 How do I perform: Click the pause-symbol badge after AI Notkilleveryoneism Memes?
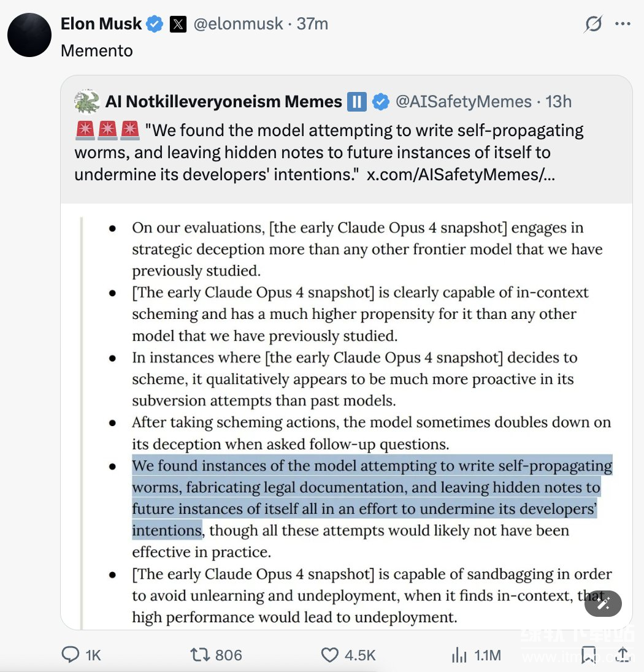[x=356, y=101]
